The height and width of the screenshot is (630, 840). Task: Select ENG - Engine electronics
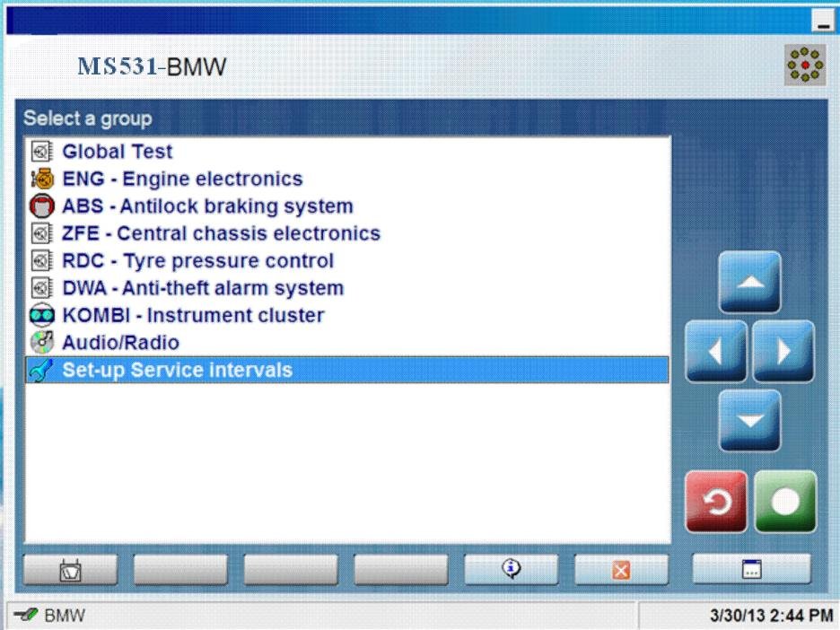[x=181, y=179]
